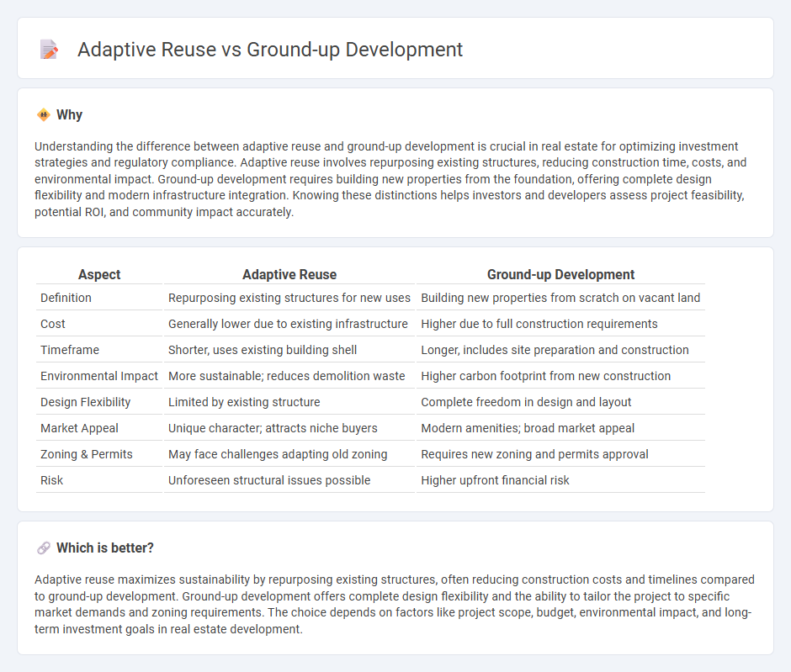Click the 'Adaptive Reuse vs Ground-up Development' title
791x672 pixels.
[270, 50]
